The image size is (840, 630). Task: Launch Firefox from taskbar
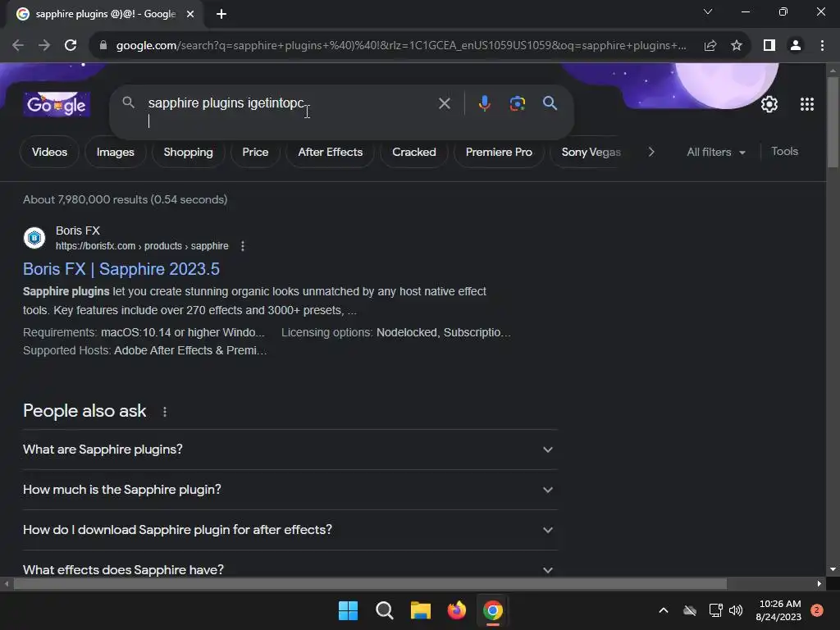(456, 610)
